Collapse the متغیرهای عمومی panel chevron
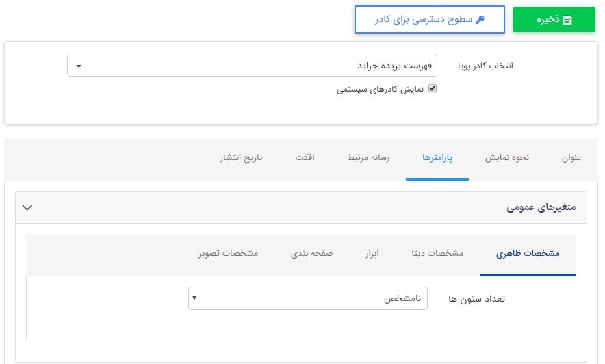The width and height of the screenshot is (605, 364). coord(27,207)
